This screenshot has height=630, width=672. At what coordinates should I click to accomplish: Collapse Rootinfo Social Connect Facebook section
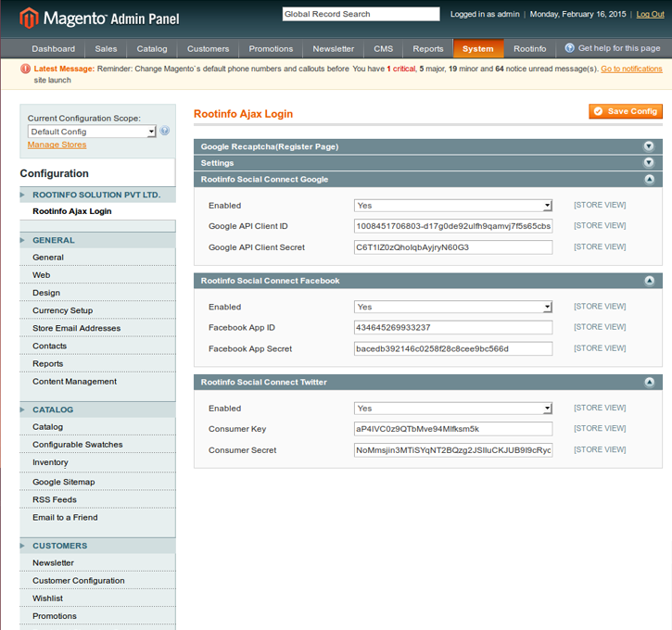[x=649, y=281]
